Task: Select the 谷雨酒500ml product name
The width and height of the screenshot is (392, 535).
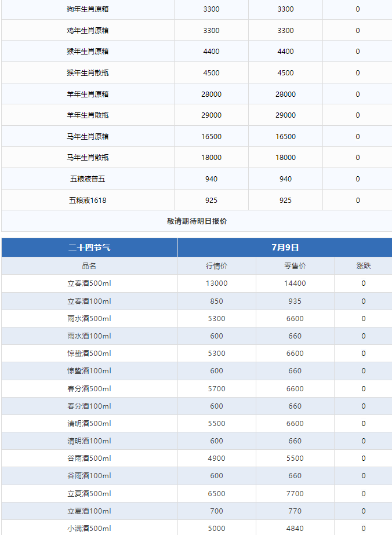Action: 89,458
